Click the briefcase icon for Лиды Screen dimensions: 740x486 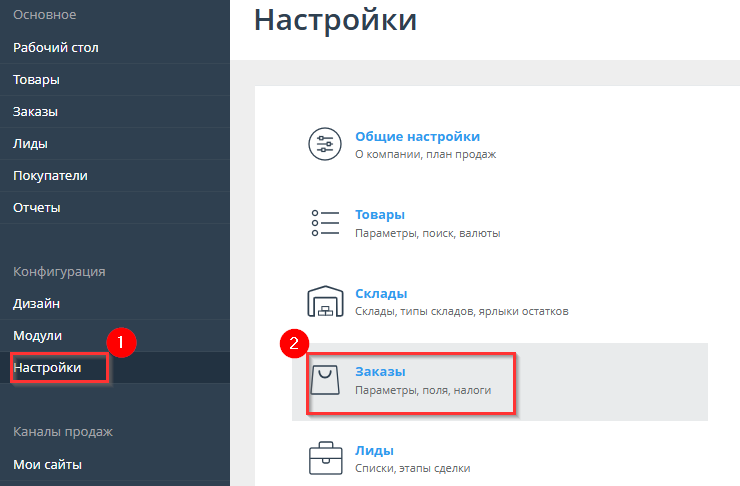324,458
